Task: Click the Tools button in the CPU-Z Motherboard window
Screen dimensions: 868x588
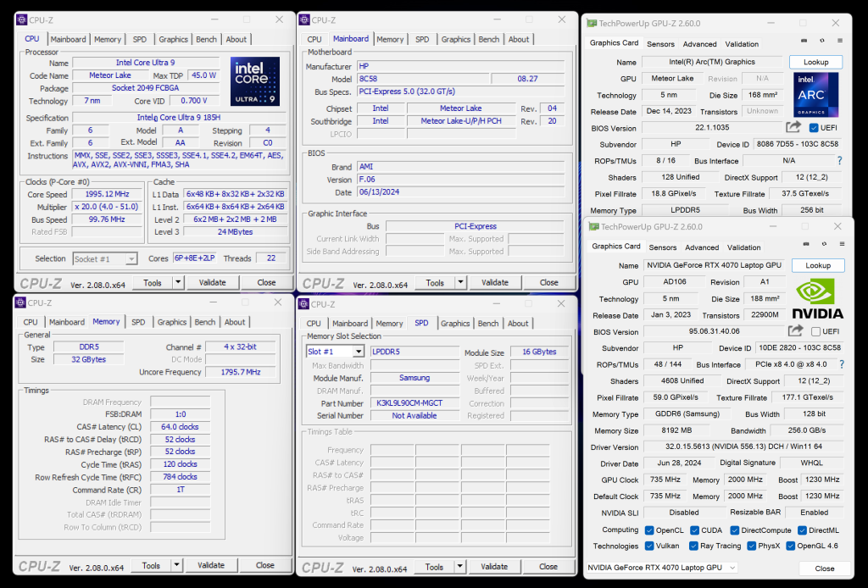Action: [x=435, y=282]
